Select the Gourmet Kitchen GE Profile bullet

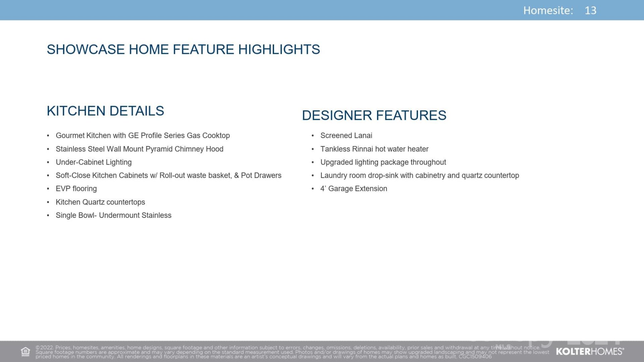pos(143,135)
